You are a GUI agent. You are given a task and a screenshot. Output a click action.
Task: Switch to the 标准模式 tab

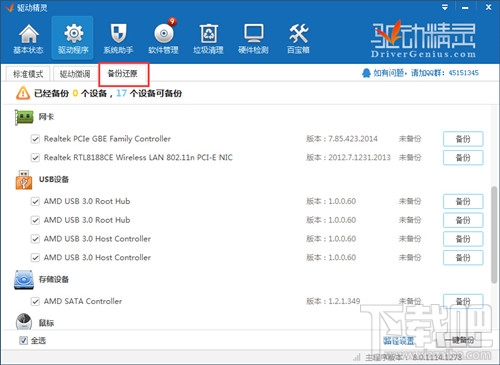click(x=28, y=74)
